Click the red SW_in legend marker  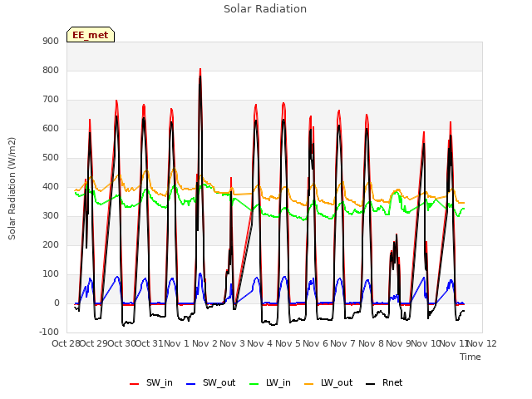tap(135, 384)
